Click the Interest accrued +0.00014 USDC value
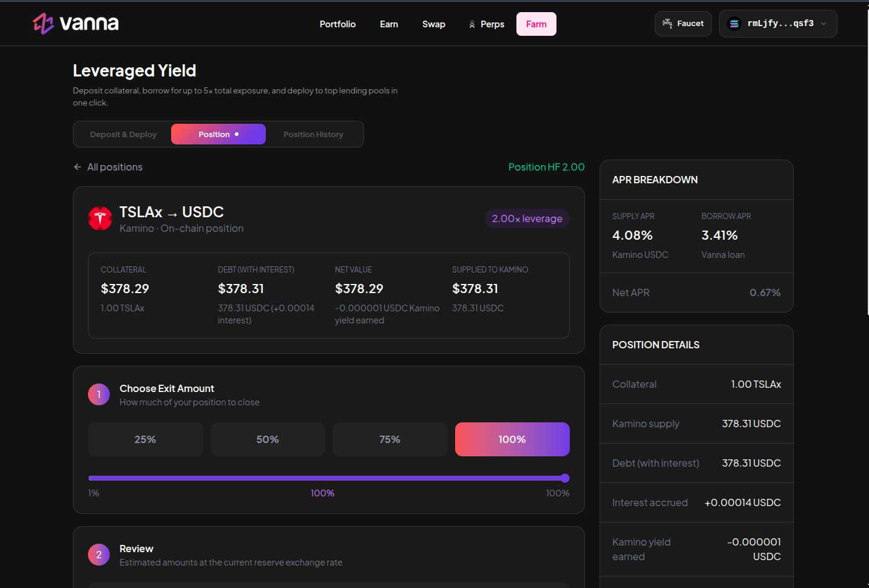This screenshot has height=588, width=869. (x=743, y=502)
